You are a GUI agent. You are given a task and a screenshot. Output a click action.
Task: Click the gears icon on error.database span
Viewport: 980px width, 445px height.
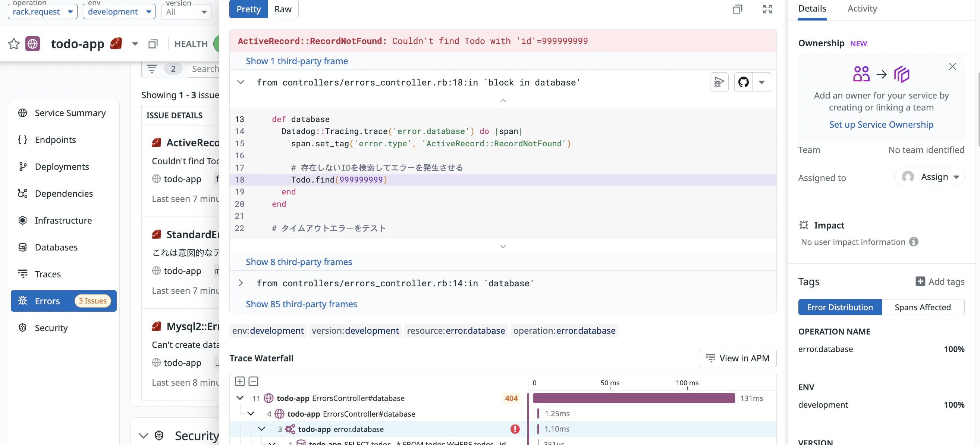[x=290, y=429]
